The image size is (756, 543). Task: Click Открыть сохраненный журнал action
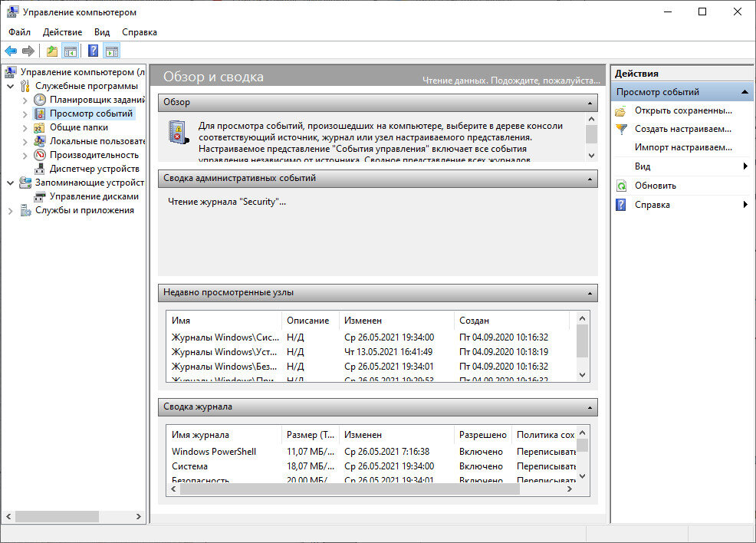[682, 110]
